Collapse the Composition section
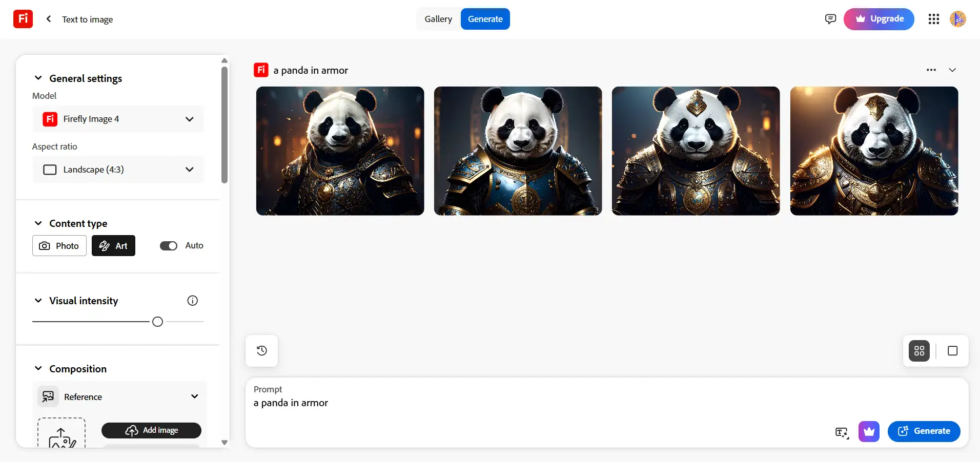This screenshot has width=980, height=462. pos(38,369)
